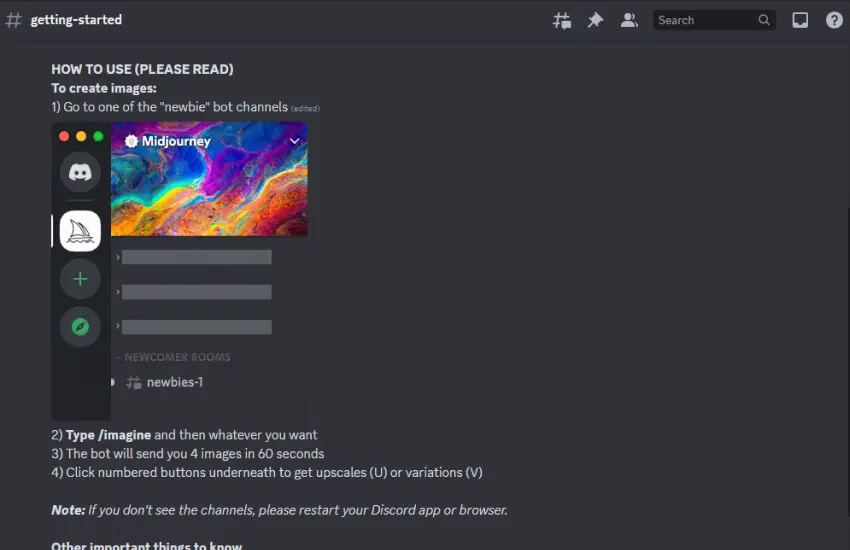Expand the Midjourney server dropdown chevron
Image resolution: width=850 pixels, height=550 pixels.
coord(294,141)
